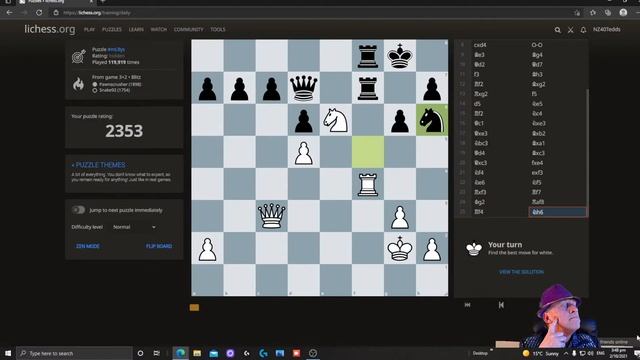This screenshot has height=360, width=640.
Task: Open the LEARN menu
Action: (136, 29)
